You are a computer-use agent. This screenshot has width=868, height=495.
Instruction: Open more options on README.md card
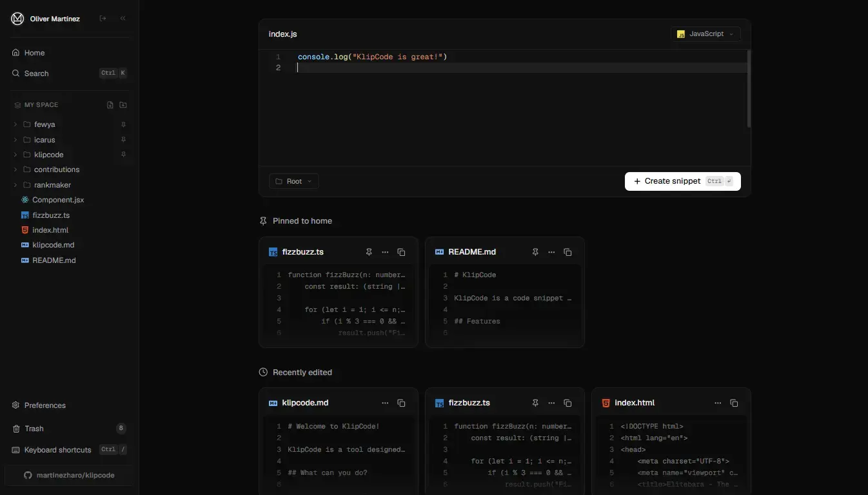(x=551, y=252)
